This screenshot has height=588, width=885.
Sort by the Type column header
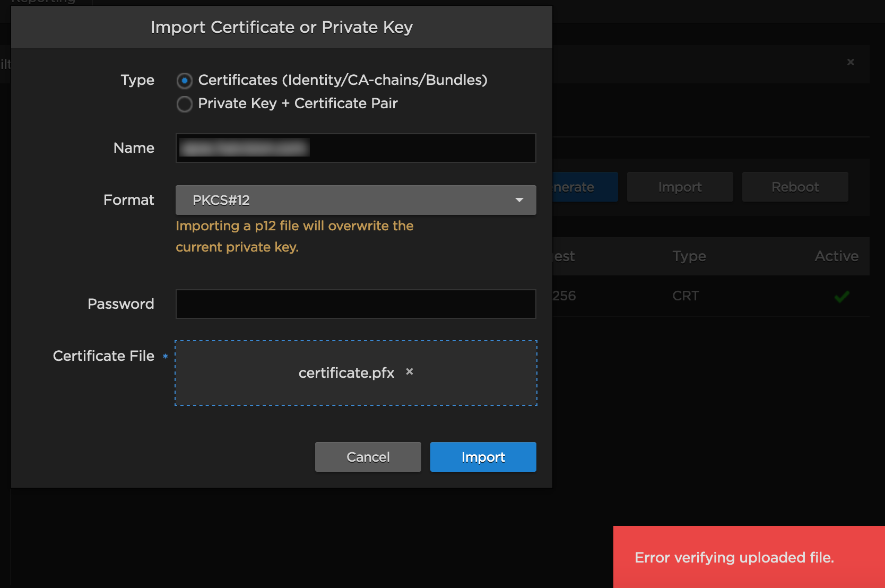click(689, 256)
